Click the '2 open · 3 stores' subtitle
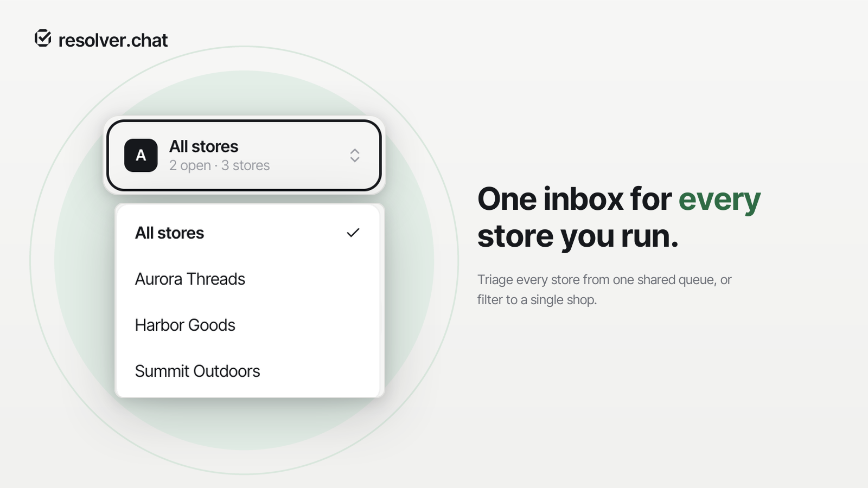Viewport: 868px width, 488px height. pos(219,165)
